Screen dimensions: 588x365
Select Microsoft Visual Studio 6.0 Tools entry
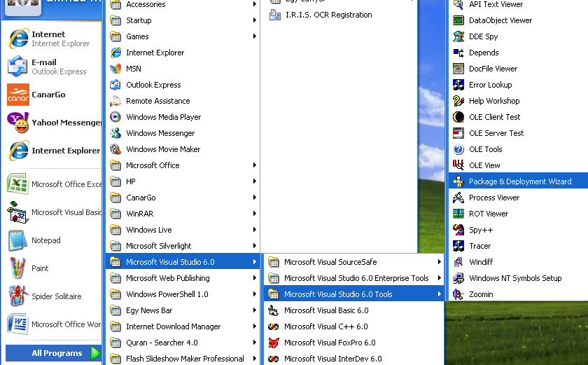tap(354, 294)
